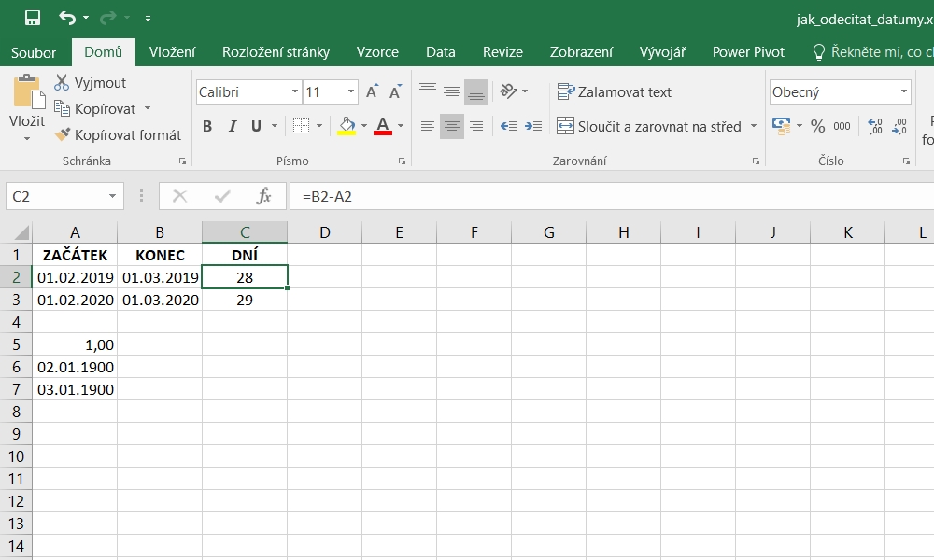Toggle Italic formatting

233,126
